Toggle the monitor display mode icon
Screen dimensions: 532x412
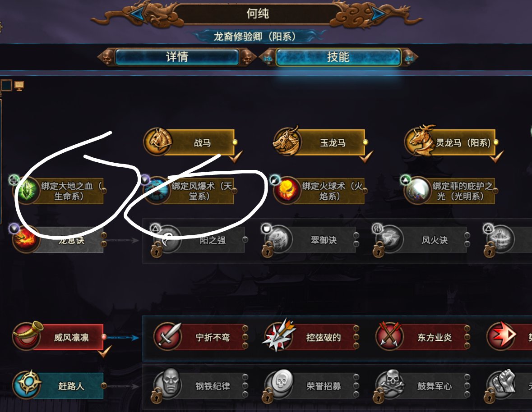coord(19,86)
